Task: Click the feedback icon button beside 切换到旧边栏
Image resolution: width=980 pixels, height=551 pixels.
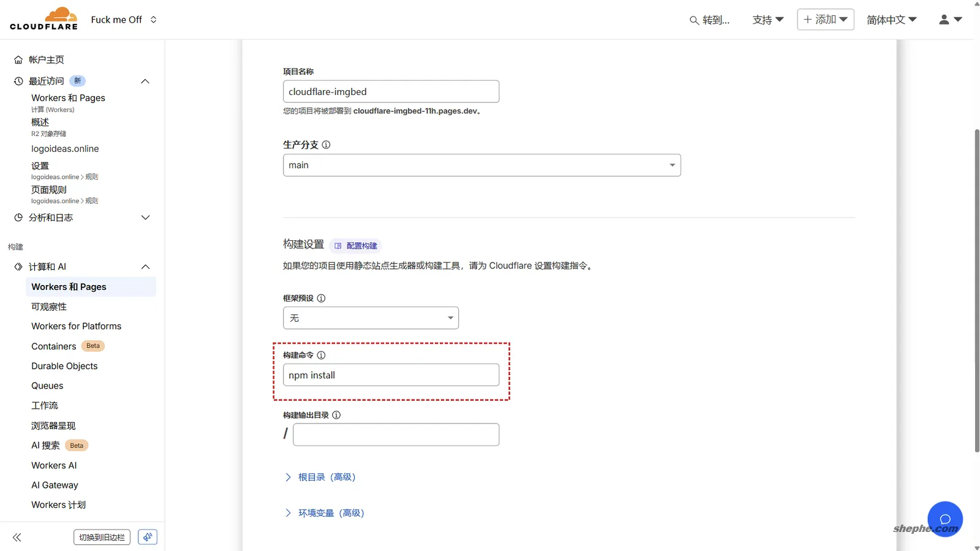Action: click(148, 538)
